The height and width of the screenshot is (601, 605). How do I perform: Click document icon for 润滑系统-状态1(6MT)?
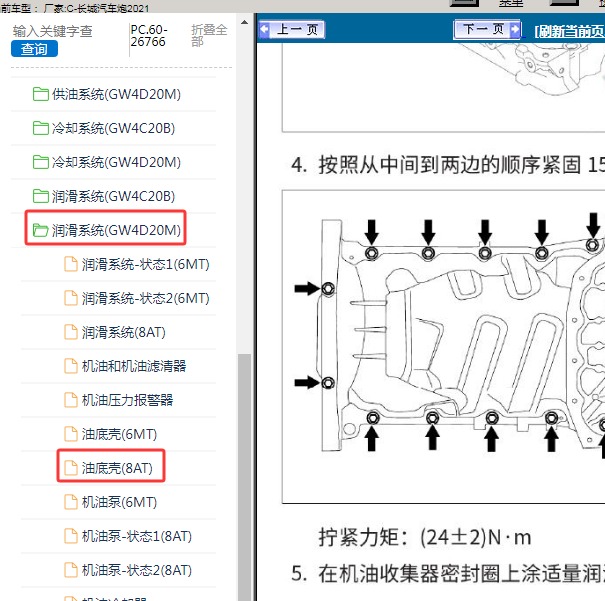pos(71,264)
